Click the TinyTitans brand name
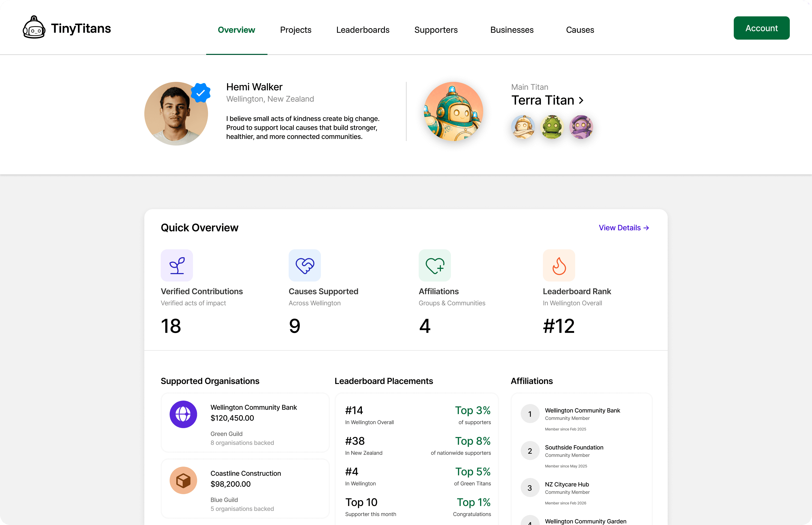This screenshot has height=525, width=812. click(81, 28)
